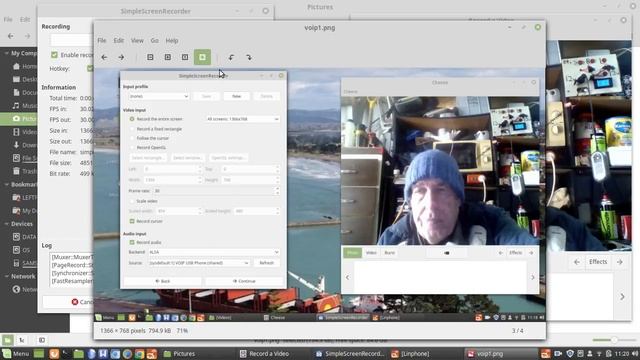Go forward in the file manager toolbar
The image size is (640, 360).
tap(27, 36)
